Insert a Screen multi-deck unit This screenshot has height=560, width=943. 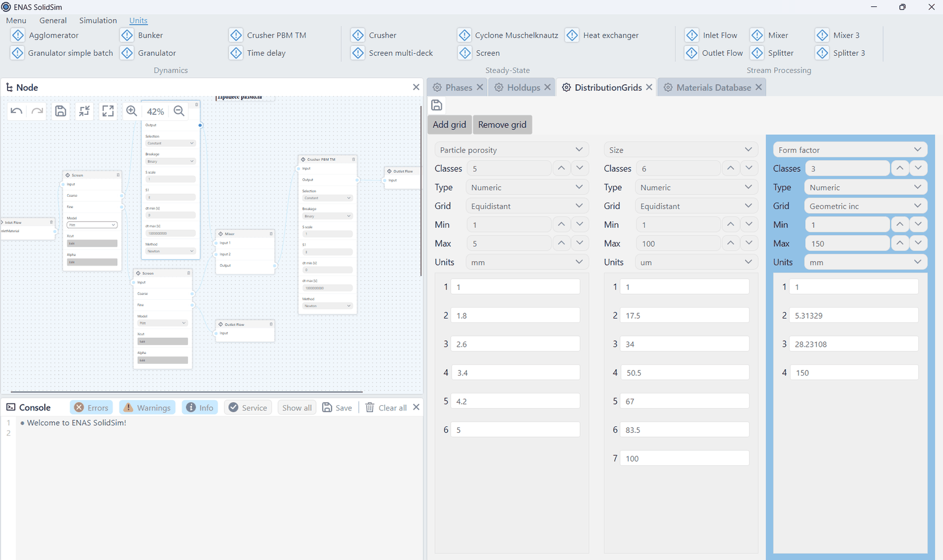pyautogui.click(x=392, y=53)
